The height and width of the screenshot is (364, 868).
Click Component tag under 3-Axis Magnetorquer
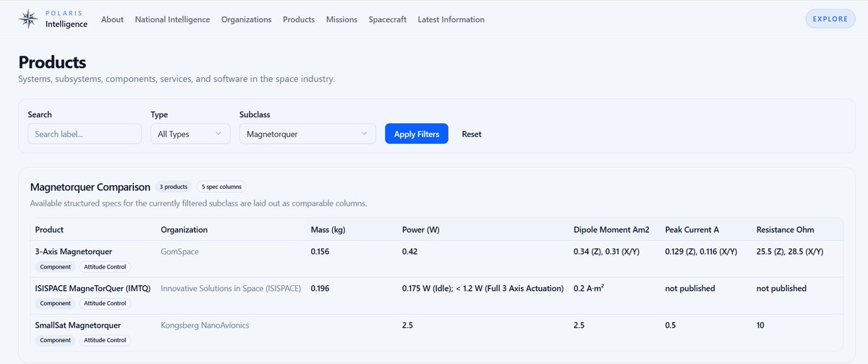[55, 266]
